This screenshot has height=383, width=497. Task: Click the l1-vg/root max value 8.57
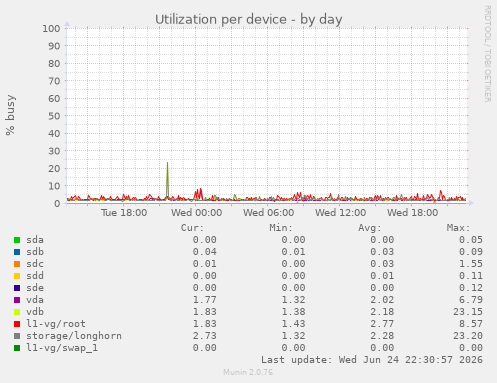(x=471, y=324)
